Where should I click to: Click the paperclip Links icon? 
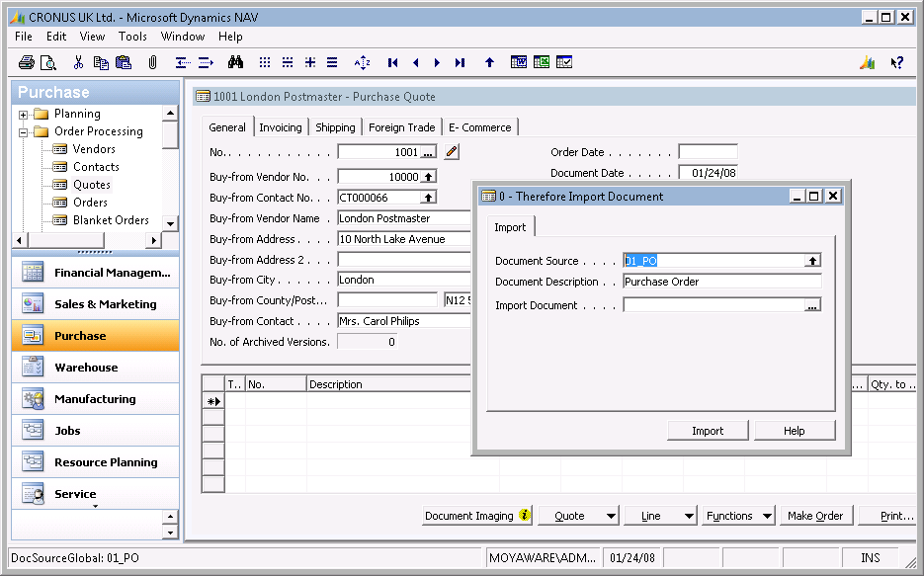[x=152, y=62]
